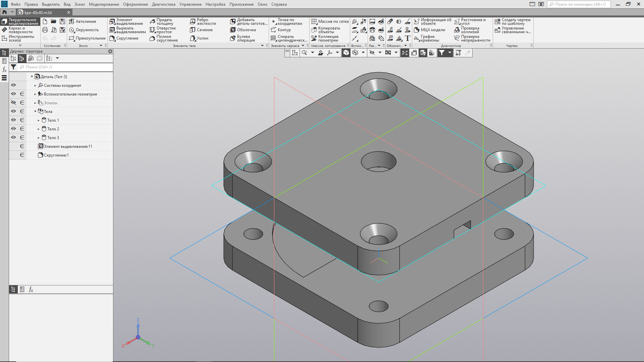Select Спираль цилиндрическая tool
644x362 pixels.
[289, 39]
